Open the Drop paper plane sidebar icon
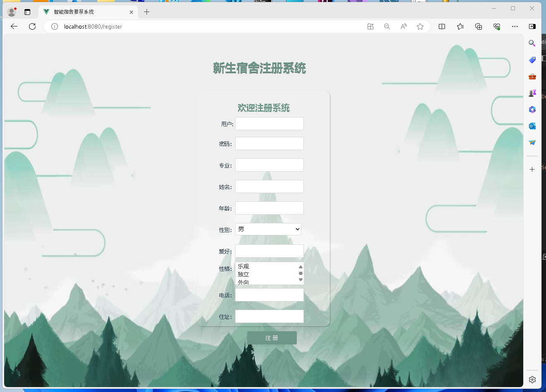546x392 pixels. click(532, 142)
